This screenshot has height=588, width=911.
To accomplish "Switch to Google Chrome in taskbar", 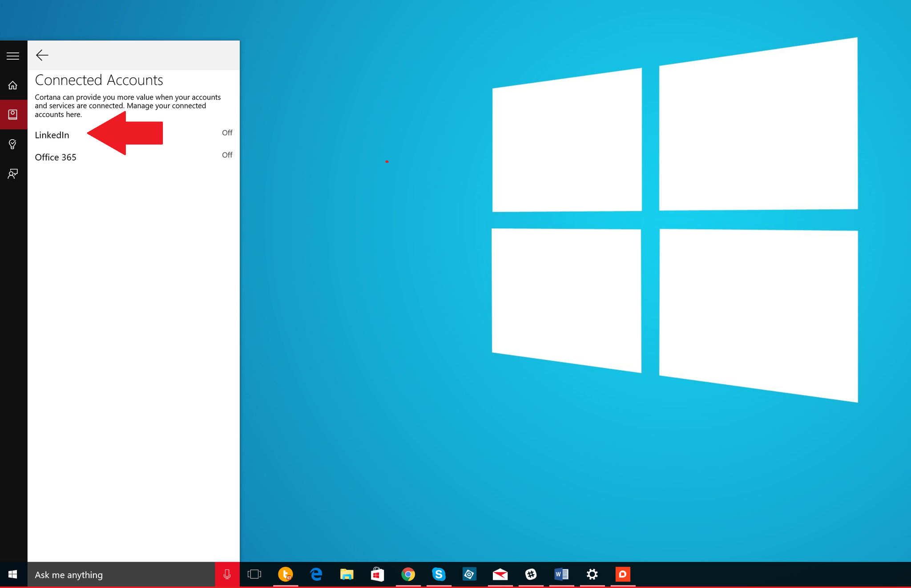I will [408, 574].
